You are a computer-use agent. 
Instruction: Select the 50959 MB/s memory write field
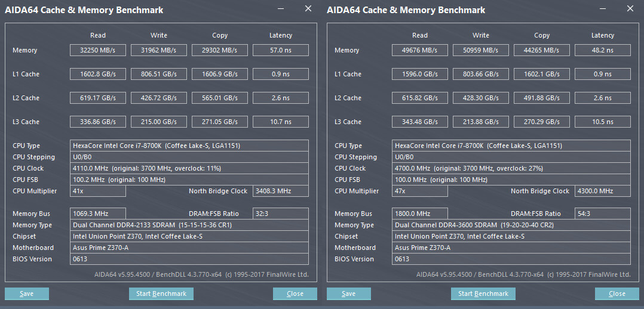coord(481,51)
